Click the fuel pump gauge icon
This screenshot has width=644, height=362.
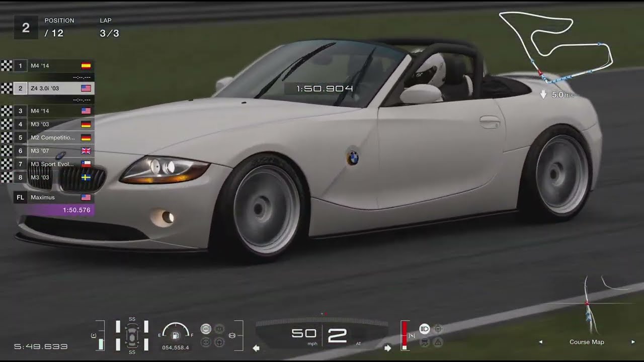pyautogui.click(x=176, y=336)
